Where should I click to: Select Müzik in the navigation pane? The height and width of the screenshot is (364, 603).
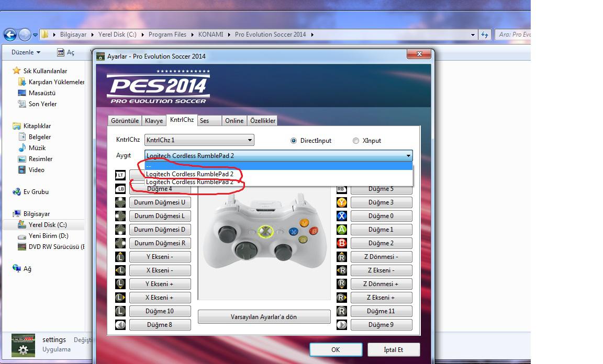[32, 148]
